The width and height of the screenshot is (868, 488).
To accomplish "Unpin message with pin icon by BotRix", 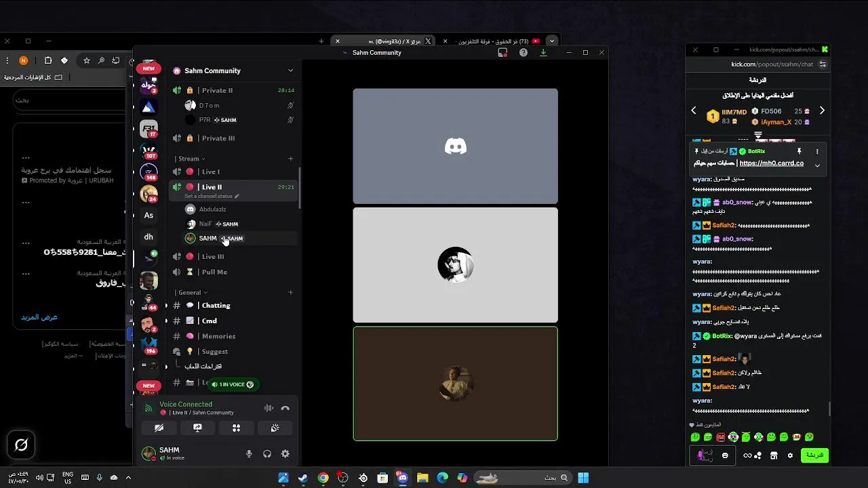I will point(800,151).
